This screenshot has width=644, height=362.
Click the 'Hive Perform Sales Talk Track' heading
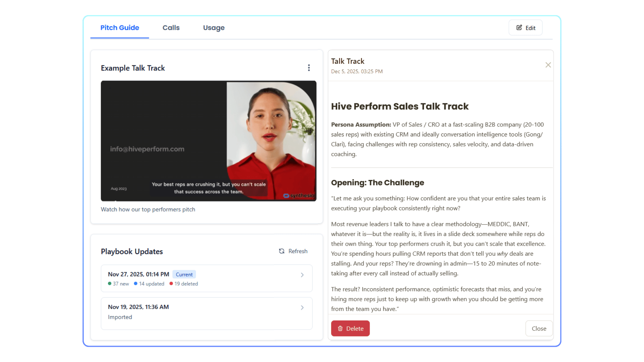tap(400, 106)
